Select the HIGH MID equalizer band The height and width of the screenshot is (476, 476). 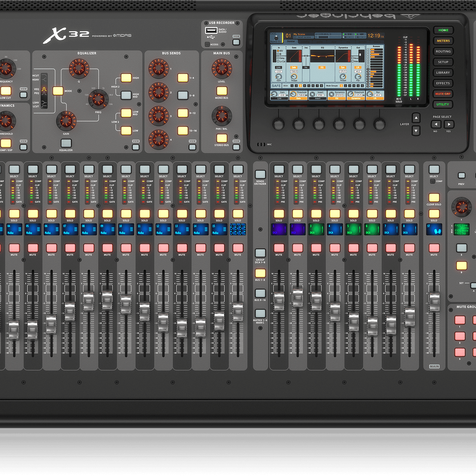click(126, 95)
